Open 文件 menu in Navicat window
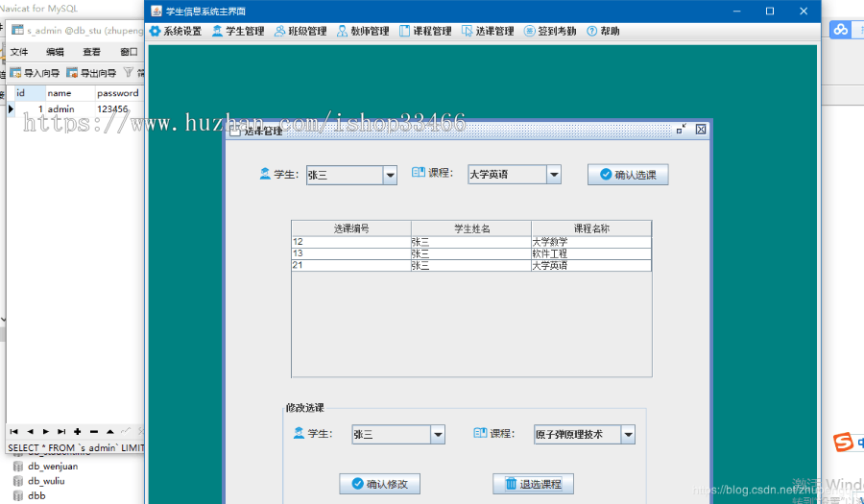 [x=19, y=52]
